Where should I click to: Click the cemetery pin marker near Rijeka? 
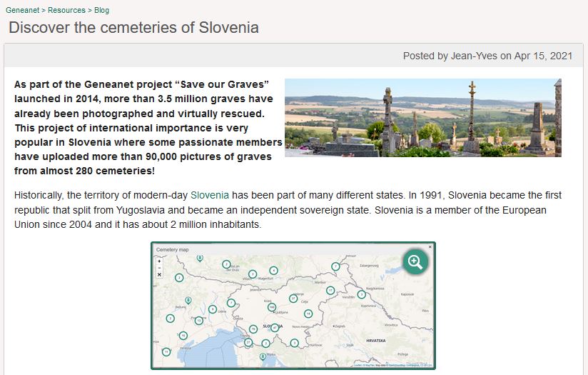click(x=263, y=356)
